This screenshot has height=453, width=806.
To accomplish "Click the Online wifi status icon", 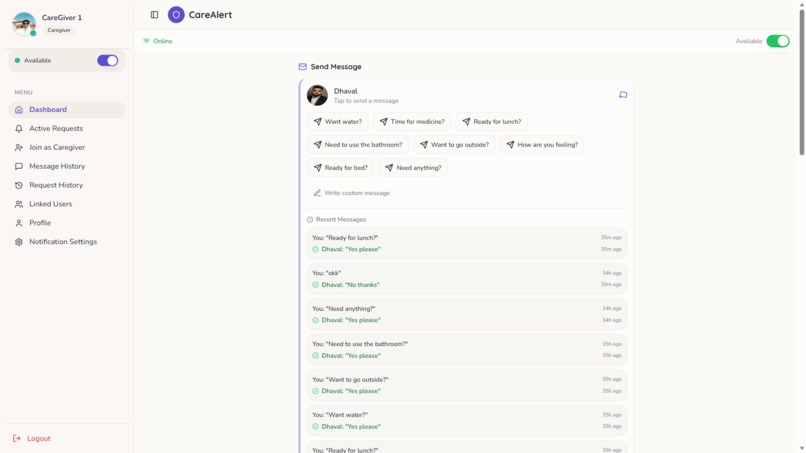I will coord(146,41).
